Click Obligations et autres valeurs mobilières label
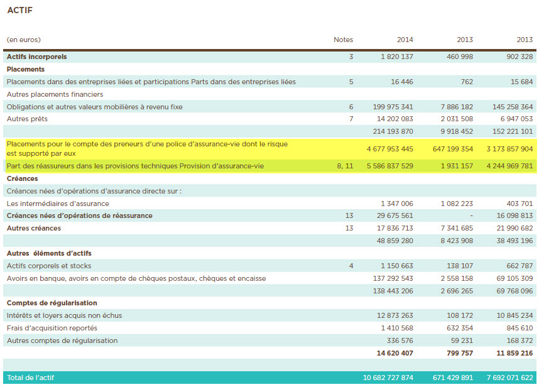Screen dimensions: 544x392 [x=94, y=107]
